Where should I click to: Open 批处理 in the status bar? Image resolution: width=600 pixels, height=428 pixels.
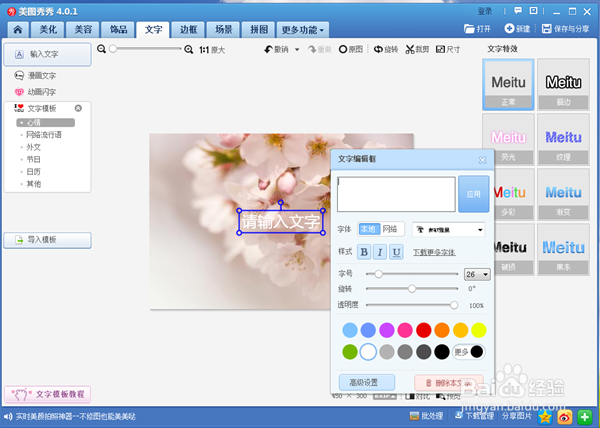point(427,416)
